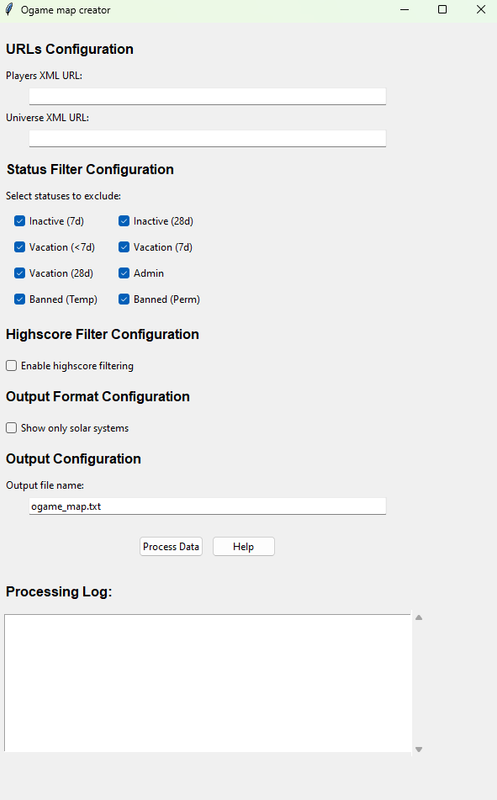497x800 pixels.
Task: Click the Output Format Configuration heading
Action: (97, 396)
